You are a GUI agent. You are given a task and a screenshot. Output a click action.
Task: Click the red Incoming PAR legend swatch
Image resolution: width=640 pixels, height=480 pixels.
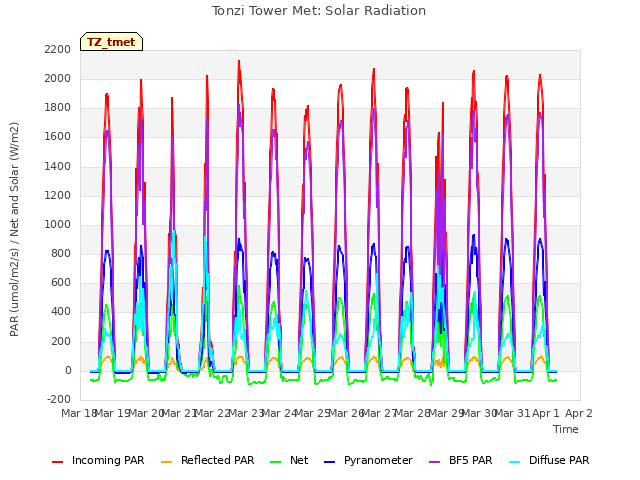[58, 462]
